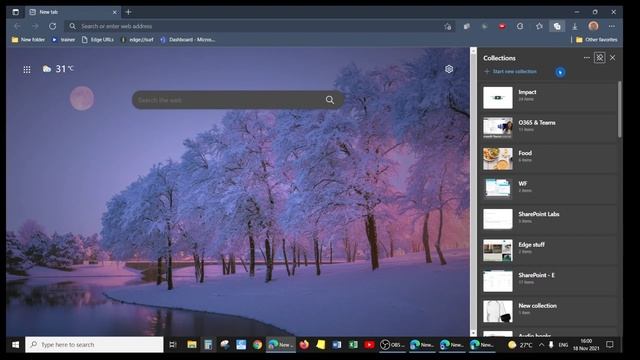Image resolution: width=640 pixels, height=360 pixels.
Task: Open the Favorites star icon in toolbar
Action: click(x=539, y=26)
